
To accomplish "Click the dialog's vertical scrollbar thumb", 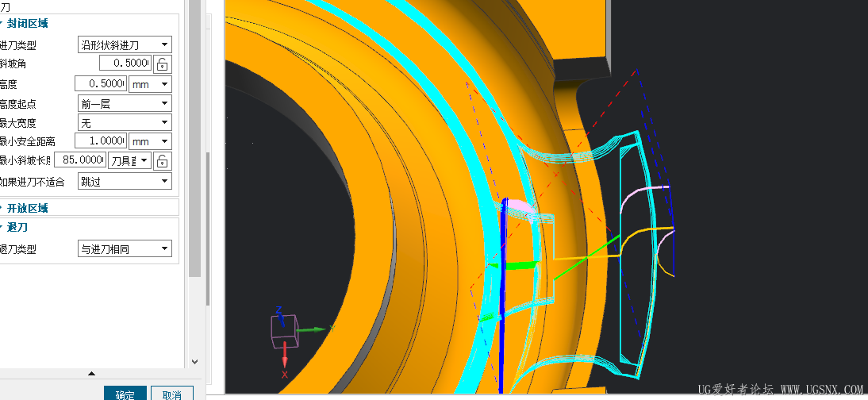I will pyautogui.click(x=195, y=139).
